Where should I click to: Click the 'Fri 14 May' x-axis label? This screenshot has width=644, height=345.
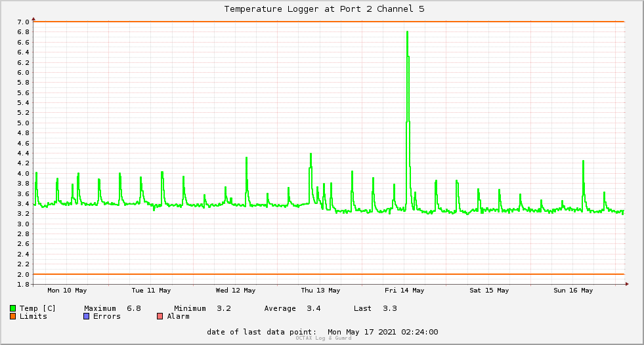point(404,291)
